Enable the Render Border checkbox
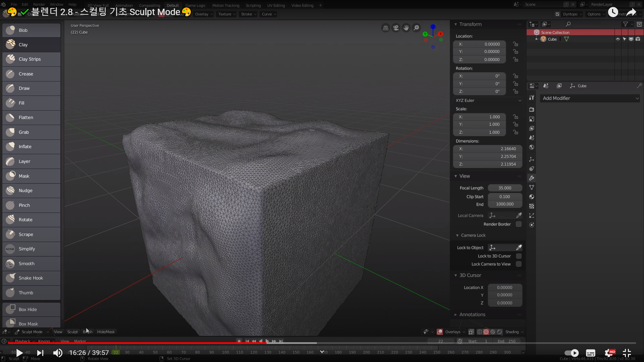 point(519,224)
